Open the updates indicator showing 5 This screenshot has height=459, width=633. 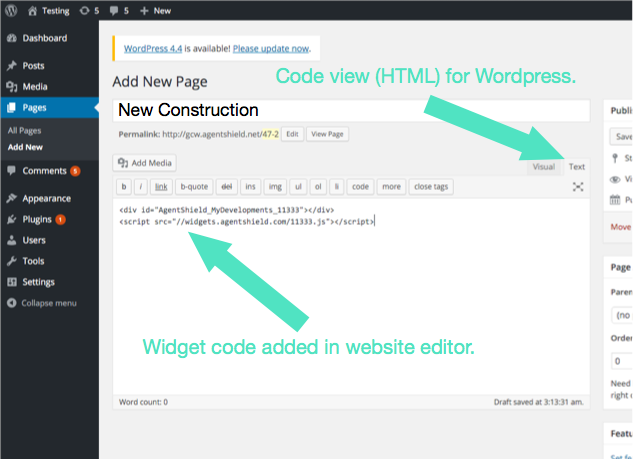pyautogui.click(x=89, y=11)
